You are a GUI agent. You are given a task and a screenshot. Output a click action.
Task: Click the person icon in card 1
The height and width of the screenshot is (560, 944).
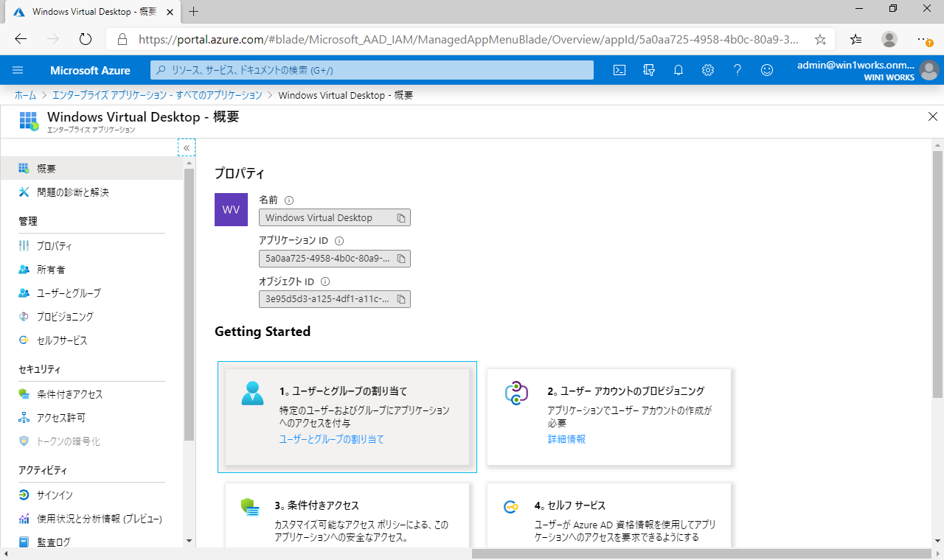[252, 393]
